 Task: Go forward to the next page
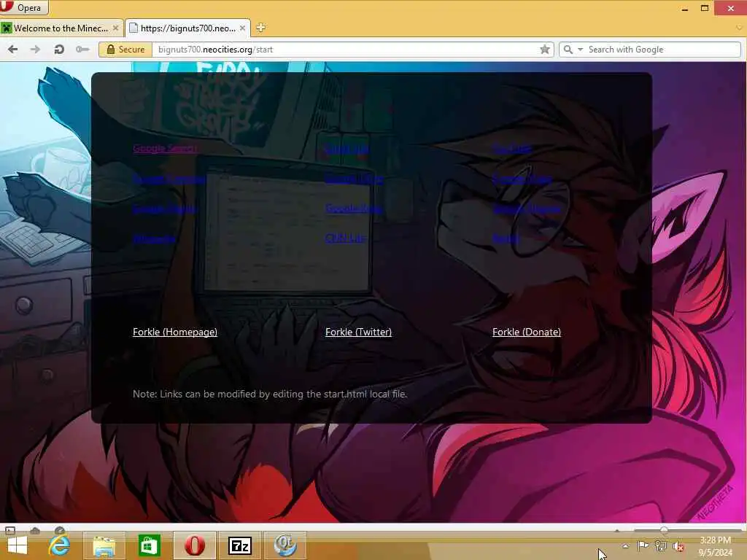click(35, 49)
